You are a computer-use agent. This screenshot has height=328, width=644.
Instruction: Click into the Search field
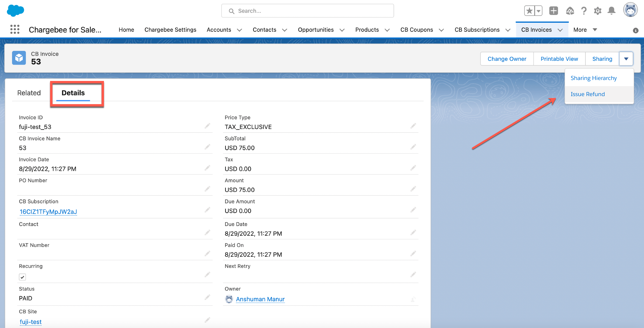(308, 11)
